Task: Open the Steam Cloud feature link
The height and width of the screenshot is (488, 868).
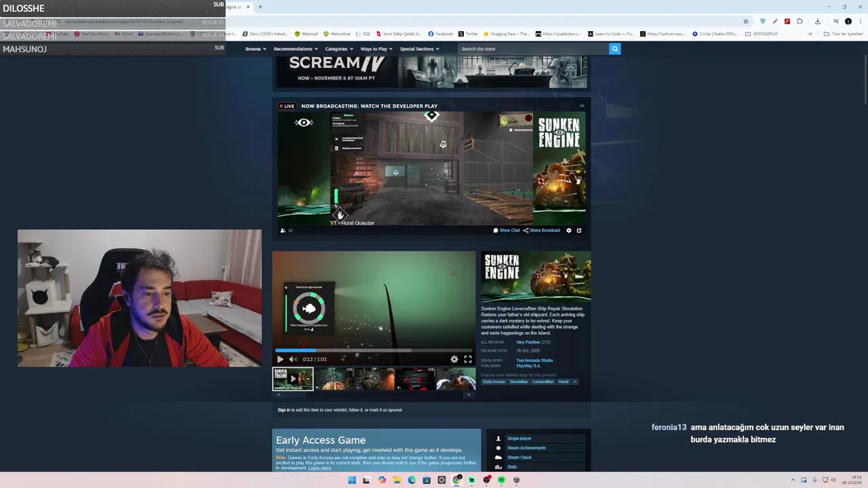Action: (x=519, y=457)
